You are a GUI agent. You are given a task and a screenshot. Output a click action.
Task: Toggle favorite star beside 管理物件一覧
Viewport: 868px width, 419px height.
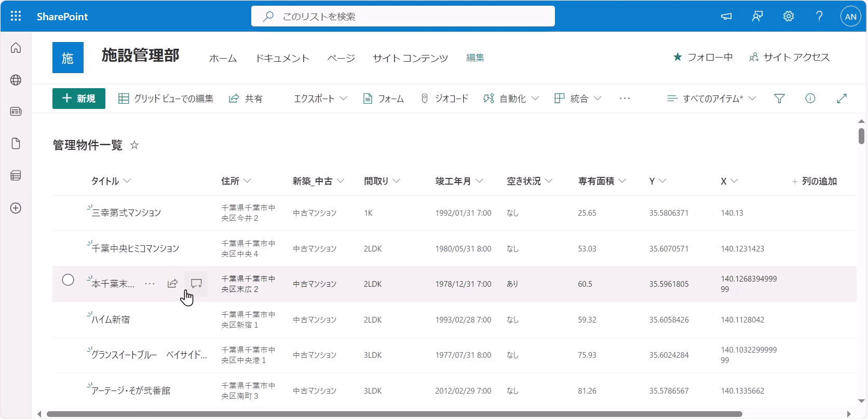pyautogui.click(x=134, y=145)
